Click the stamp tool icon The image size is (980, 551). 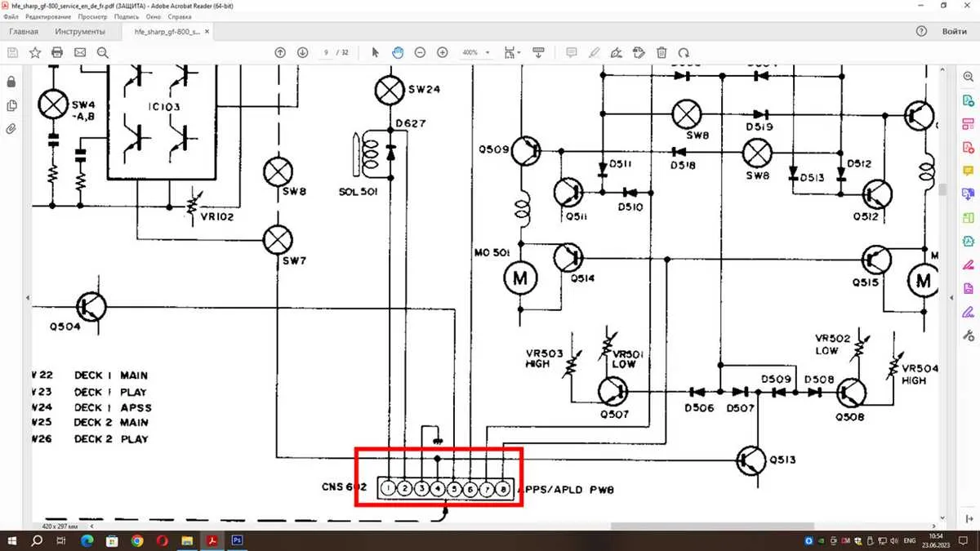click(x=639, y=52)
